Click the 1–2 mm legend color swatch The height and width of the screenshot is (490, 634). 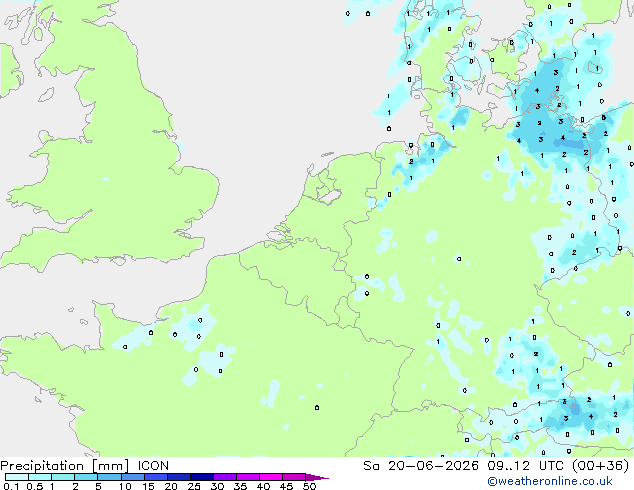pyautogui.click(x=63, y=477)
